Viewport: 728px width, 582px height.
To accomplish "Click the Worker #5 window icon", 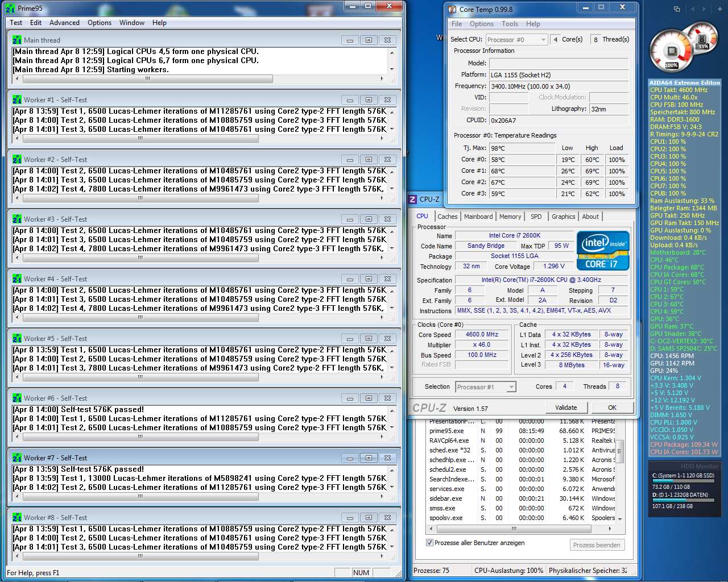I will pos(16,339).
